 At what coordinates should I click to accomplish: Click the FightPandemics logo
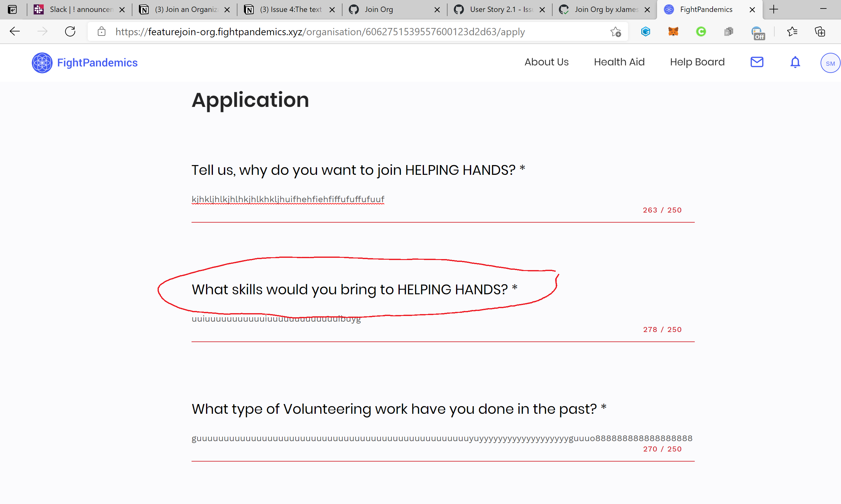(x=42, y=63)
